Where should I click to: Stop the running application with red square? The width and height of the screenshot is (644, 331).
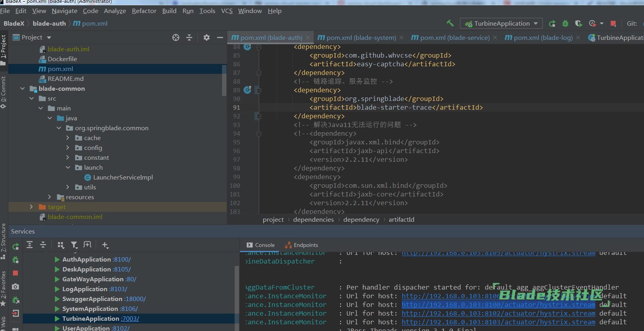[613, 24]
